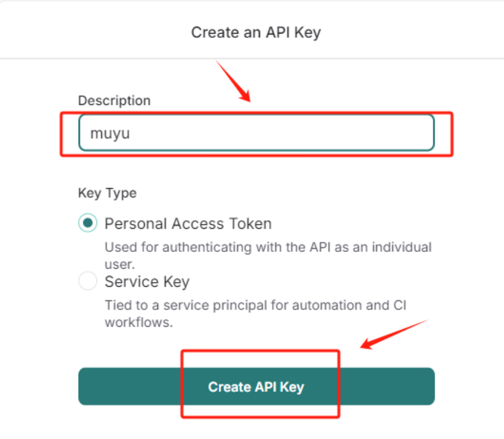Click the "Create an API Key" dialog title
Image resolution: width=504 pixels, height=439 pixels.
(256, 32)
